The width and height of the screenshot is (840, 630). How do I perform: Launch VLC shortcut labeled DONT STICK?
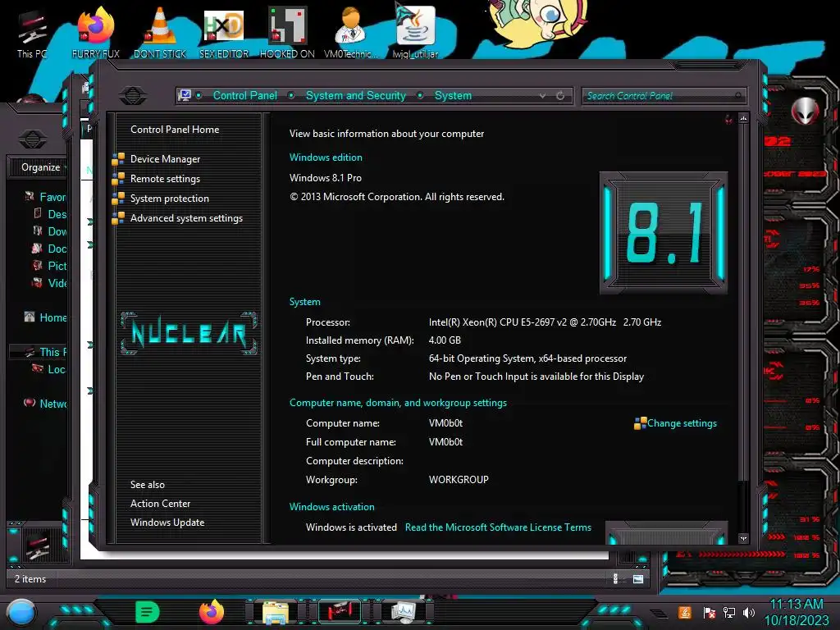tap(160, 31)
